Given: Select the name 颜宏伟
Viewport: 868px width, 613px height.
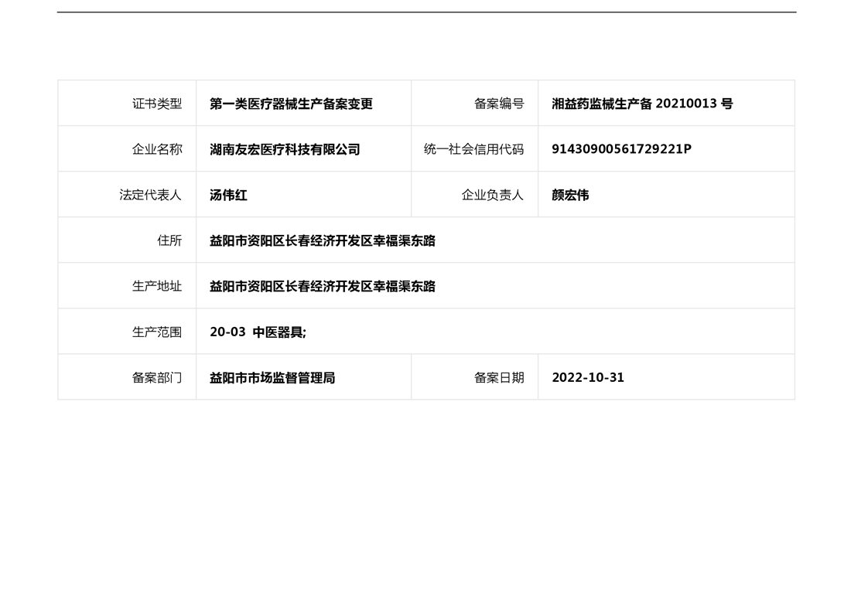Looking at the screenshot, I should tap(570, 195).
